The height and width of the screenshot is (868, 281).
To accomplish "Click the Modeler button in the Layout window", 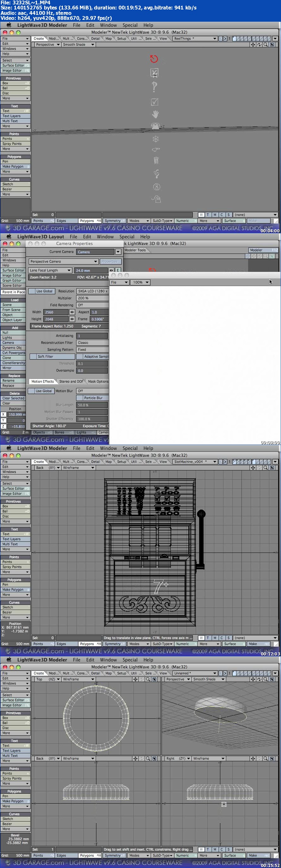I will 263,250.
